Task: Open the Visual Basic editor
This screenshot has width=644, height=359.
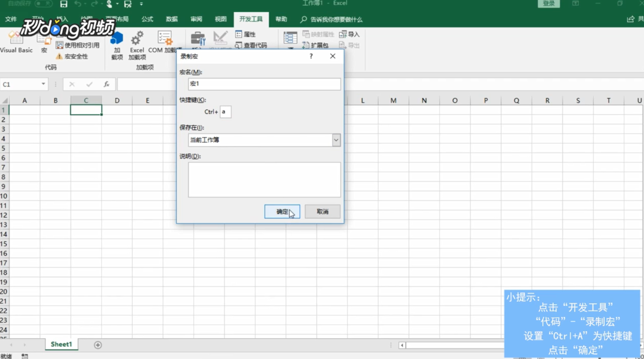Action: pos(16,42)
